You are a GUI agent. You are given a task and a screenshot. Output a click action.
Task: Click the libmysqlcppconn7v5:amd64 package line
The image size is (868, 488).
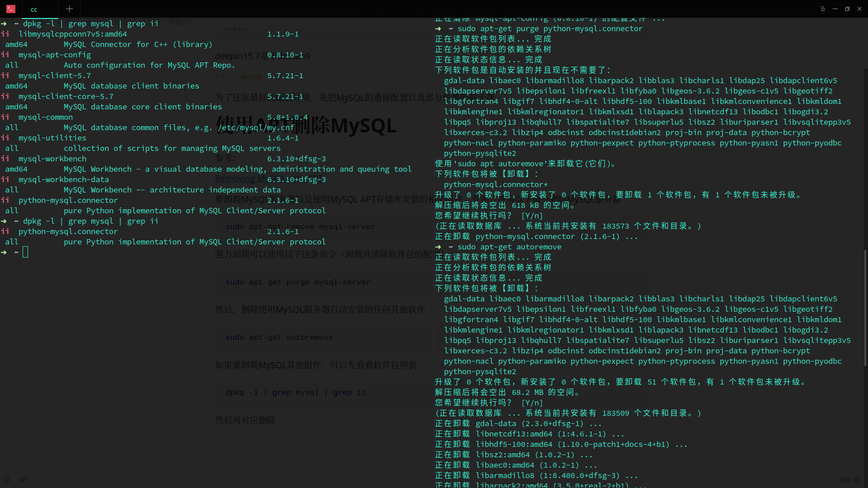72,34
